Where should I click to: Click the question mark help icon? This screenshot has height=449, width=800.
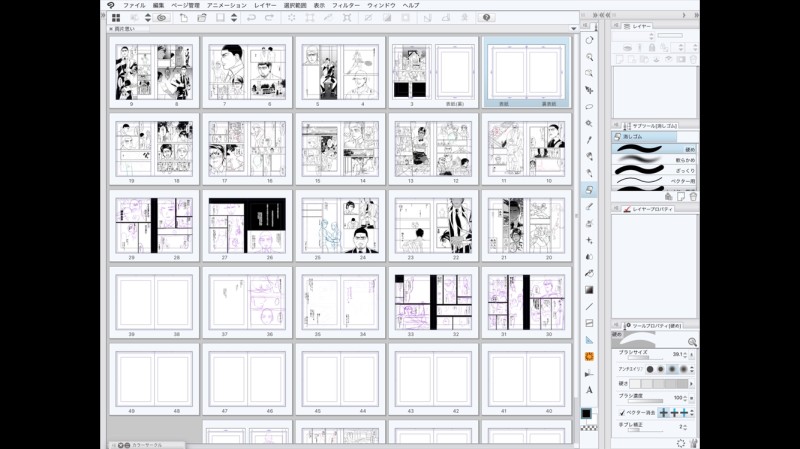pyautogui.click(x=486, y=17)
